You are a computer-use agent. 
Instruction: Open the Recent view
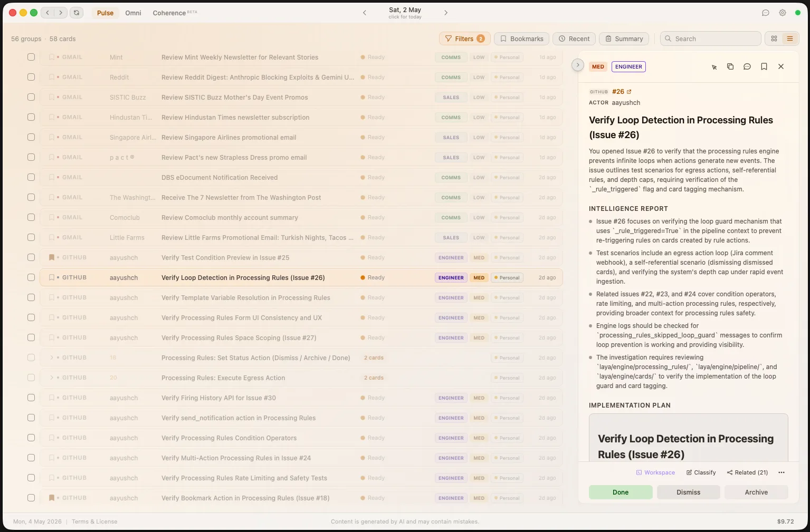(x=574, y=38)
